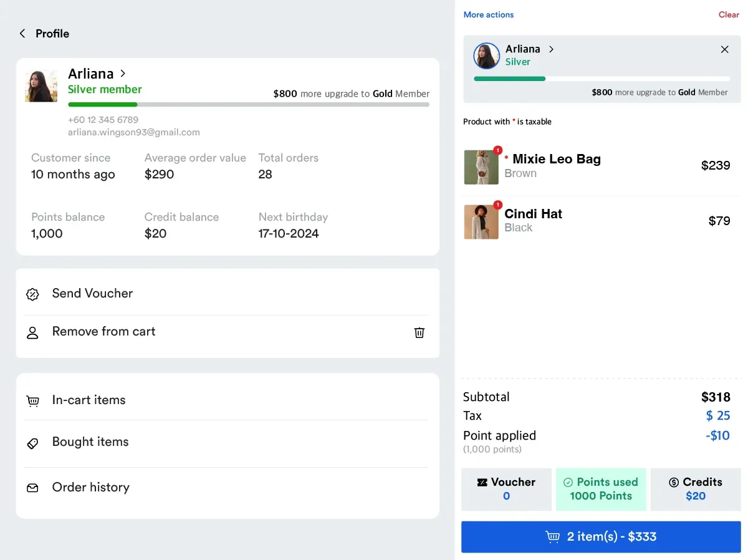Click the cart icon on the checkout bar
Viewport: 748px width, 560px height.
(552, 536)
